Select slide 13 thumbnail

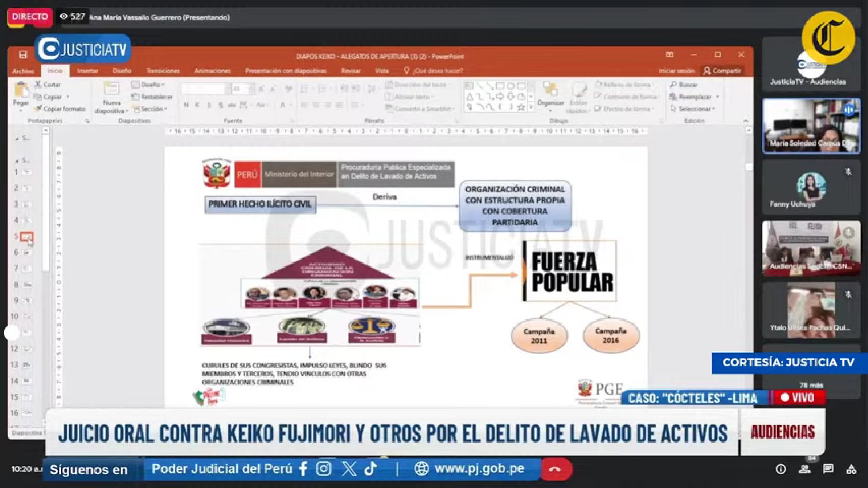(x=27, y=365)
